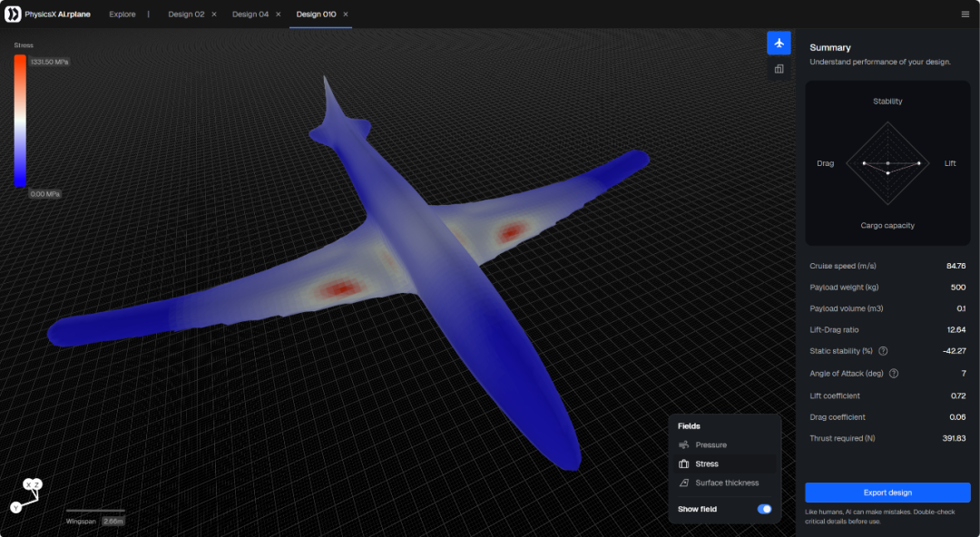
Task: Click the Payload weight (kg) label
Action: coord(844,288)
